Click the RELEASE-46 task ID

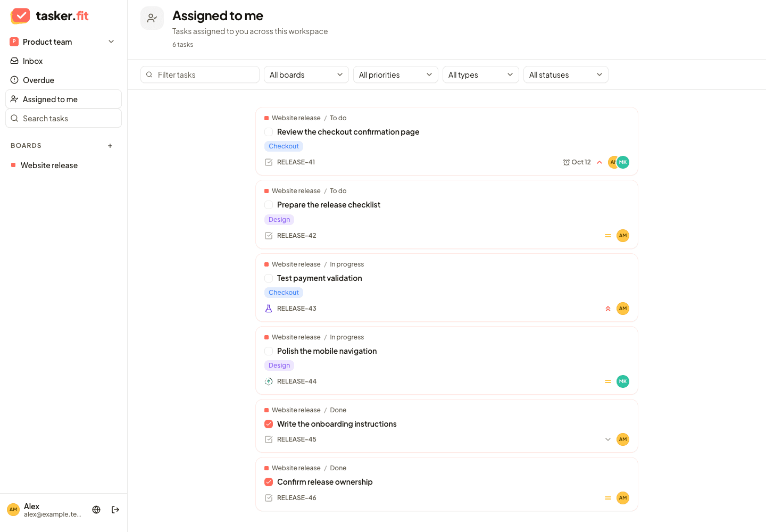[x=297, y=498]
